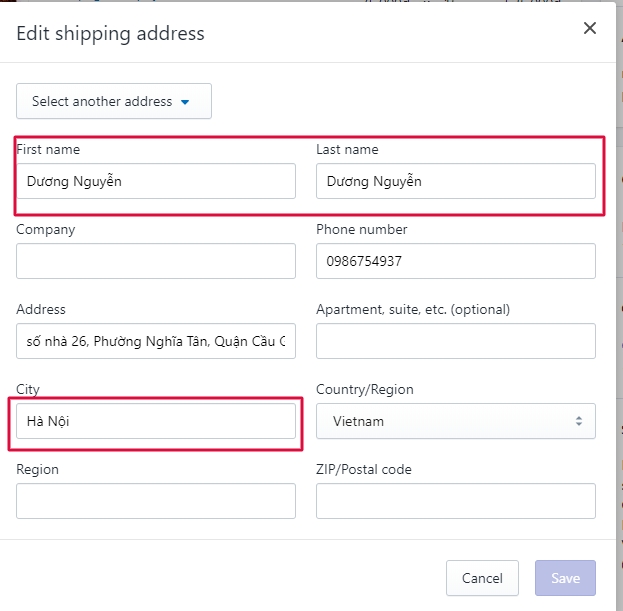This screenshot has width=623, height=611.
Task: Click the City field containing Hà Nội
Action: coord(156,421)
